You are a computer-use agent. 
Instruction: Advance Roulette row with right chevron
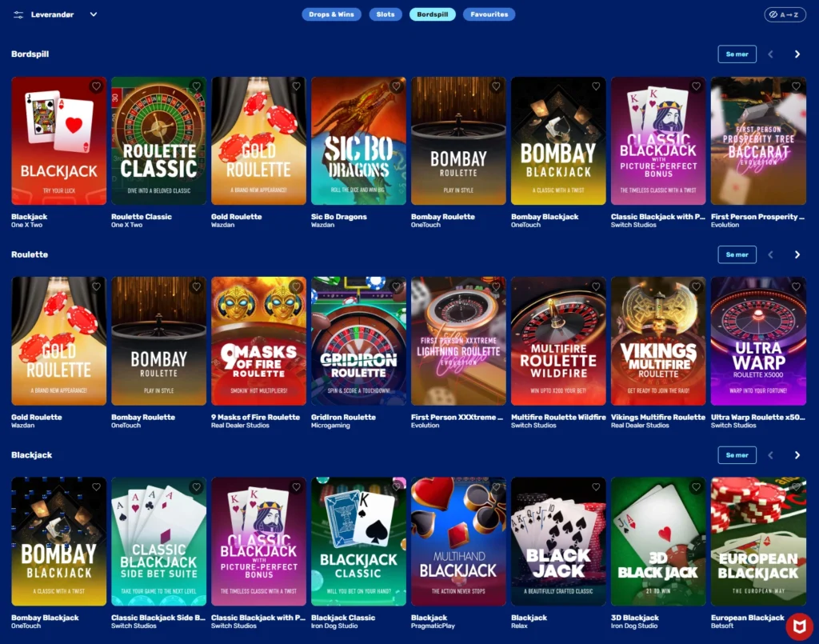tap(797, 255)
